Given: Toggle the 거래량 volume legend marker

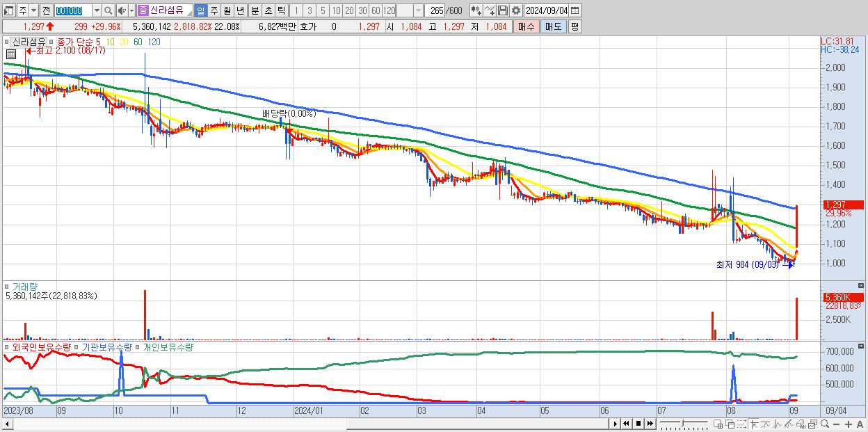Looking at the screenshot, I should 8,286.
